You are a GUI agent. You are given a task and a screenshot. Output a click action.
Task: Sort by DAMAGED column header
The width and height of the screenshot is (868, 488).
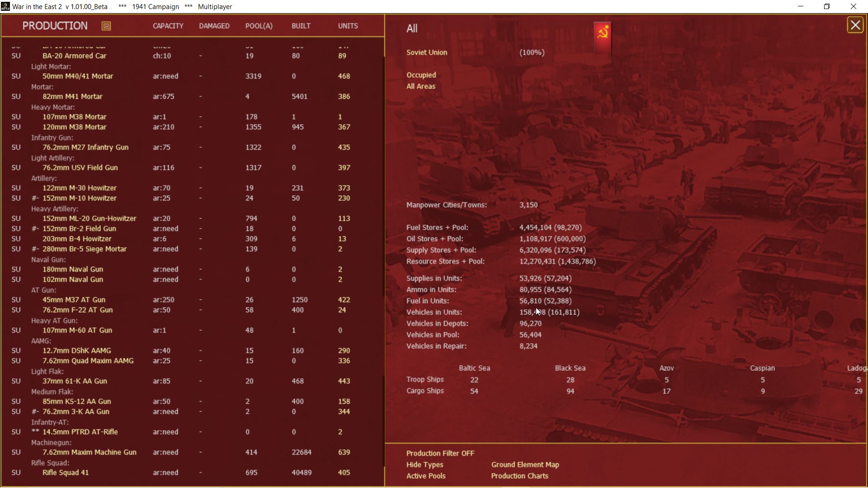[x=214, y=26]
